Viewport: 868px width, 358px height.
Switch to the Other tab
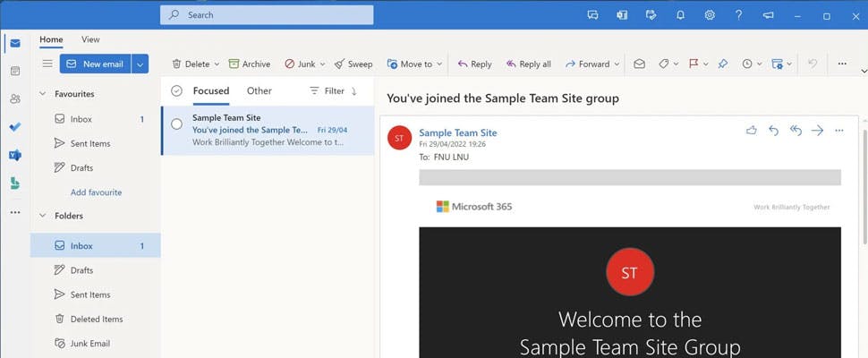[260, 91]
